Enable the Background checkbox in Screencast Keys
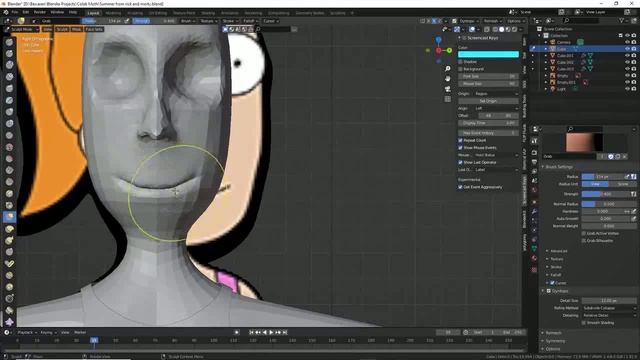Image resolution: width=640 pixels, height=360 pixels. (460, 69)
